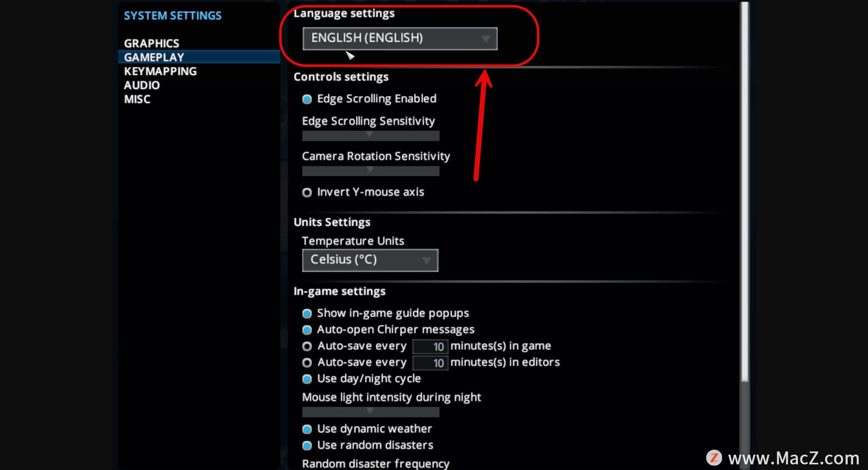
Task: Click the in-game auto-save minutes field
Action: point(430,347)
